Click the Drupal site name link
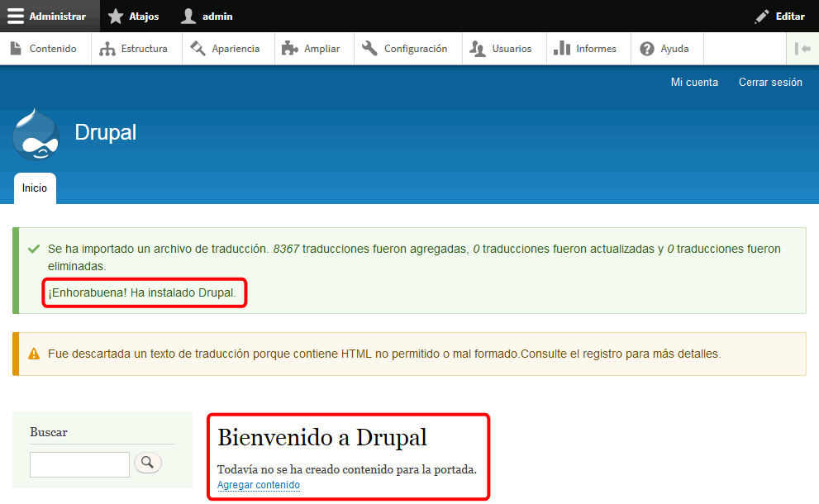This screenshot has height=504, width=819. pos(106,132)
